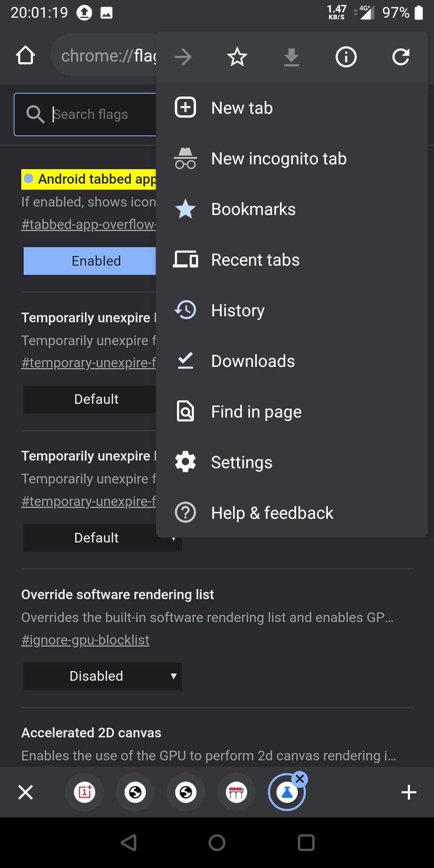Open Settings from the overflow menu
Image resolution: width=434 pixels, height=868 pixels.
[242, 463]
